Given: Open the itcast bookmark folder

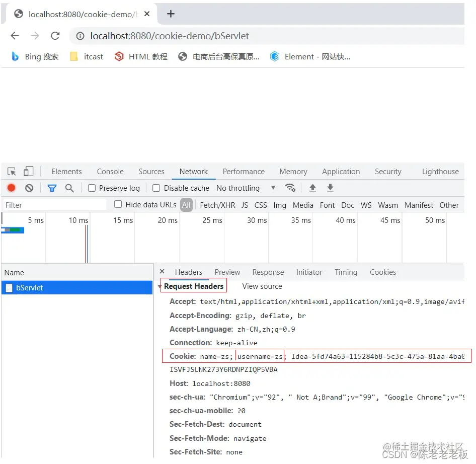Looking at the screenshot, I should click(87, 56).
